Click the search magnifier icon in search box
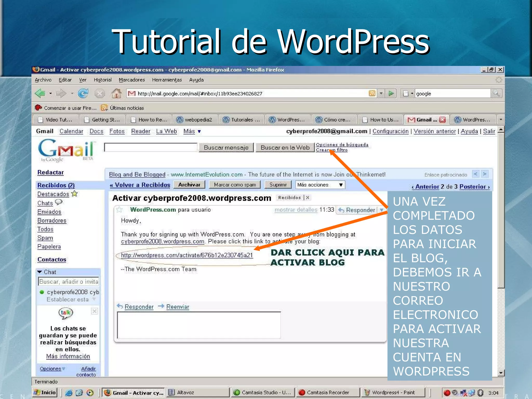This screenshot has height=399, width=532. 496,93
